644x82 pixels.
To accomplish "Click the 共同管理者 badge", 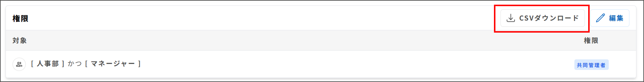I will [591, 65].
